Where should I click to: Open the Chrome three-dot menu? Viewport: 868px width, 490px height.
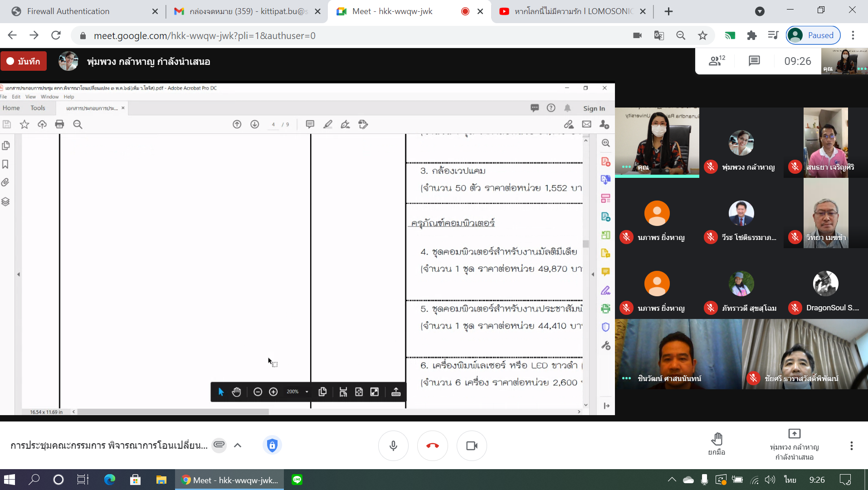(x=853, y=35)
